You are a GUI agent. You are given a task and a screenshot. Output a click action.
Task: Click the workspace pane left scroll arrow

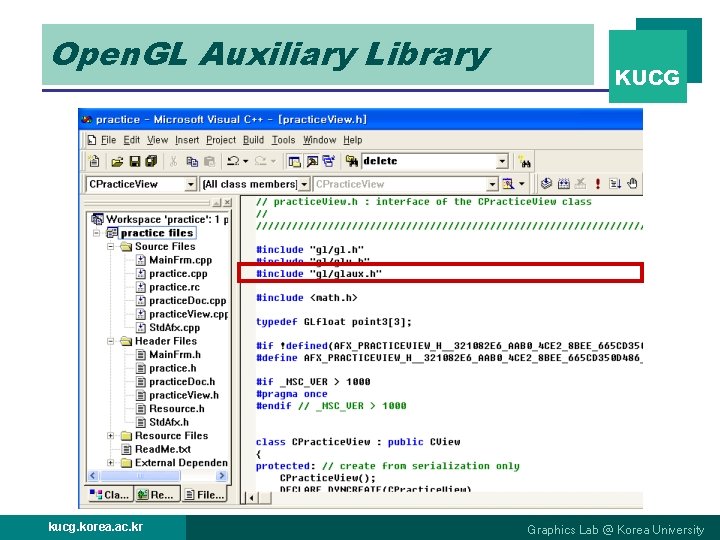[x=93, y=476]
